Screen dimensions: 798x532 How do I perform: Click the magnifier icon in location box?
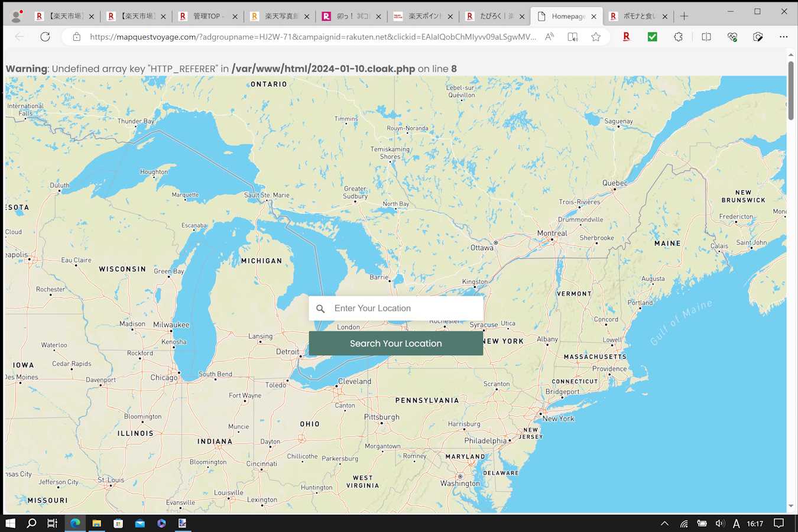tap(320, 309)
